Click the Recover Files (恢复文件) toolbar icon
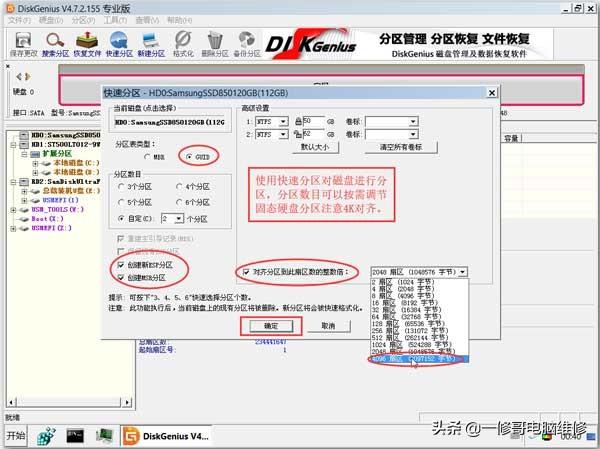 (x=87, y=44)
